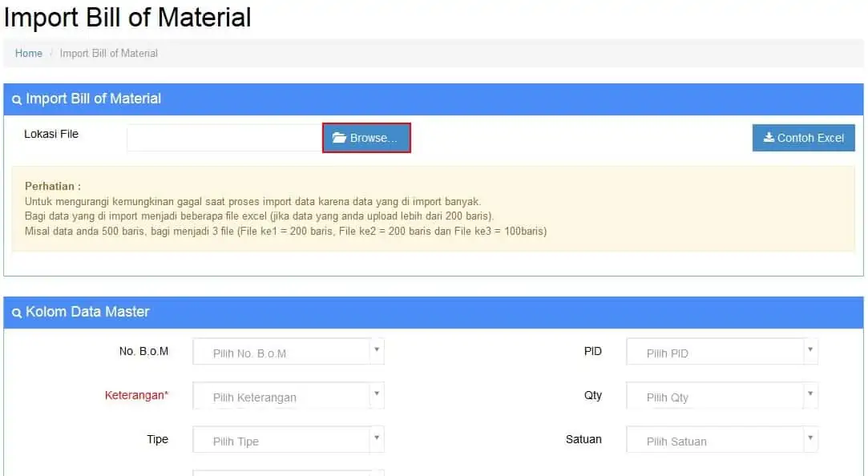Click the Import Bill of Material breadcrumb item
This screenshot has height=476, width=868.
[109, 54]
